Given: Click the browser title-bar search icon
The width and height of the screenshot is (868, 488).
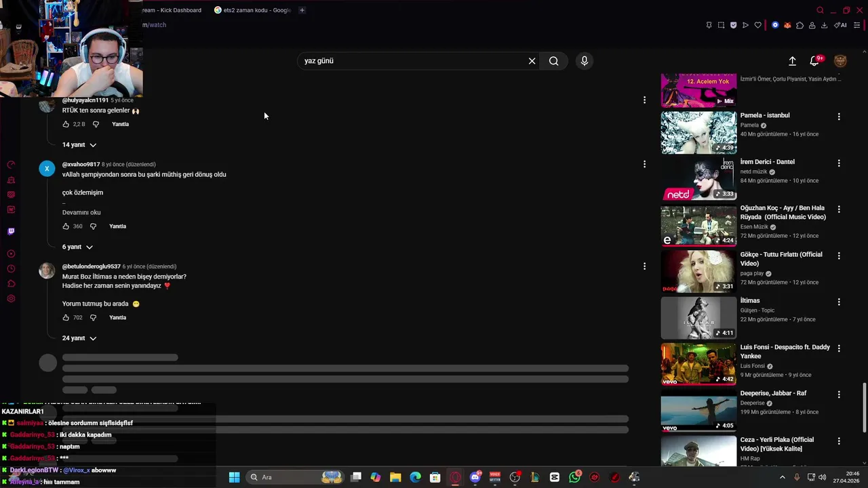Looking at the screenshot, I should (820, 10).
